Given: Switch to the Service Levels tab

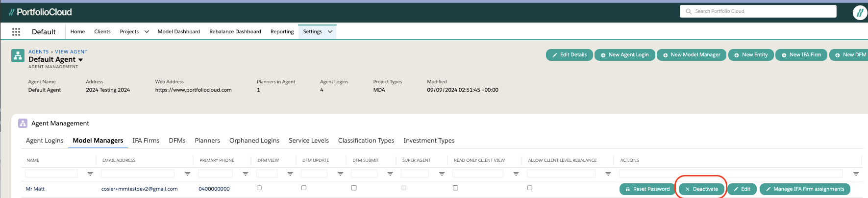Looking at the screenshot, I should [x=309, y=141].
